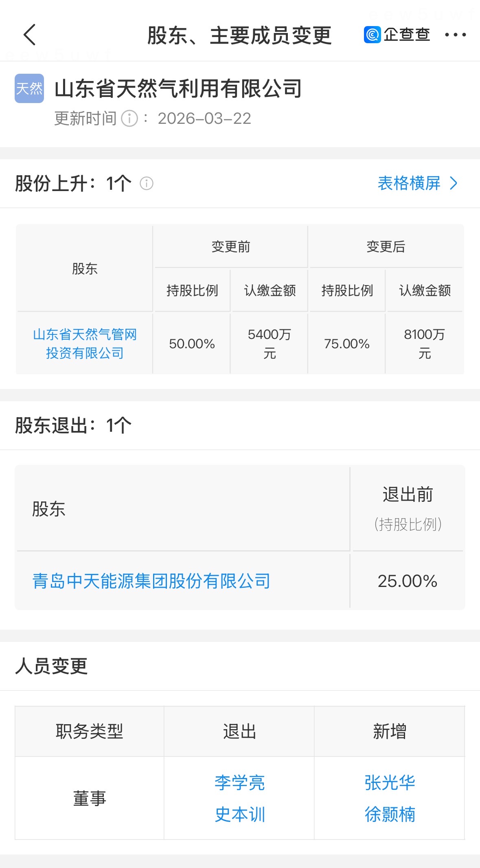Open new director 徐颢楠 profile
Viewport: 480px width, 868px height.
click(390, 814)
